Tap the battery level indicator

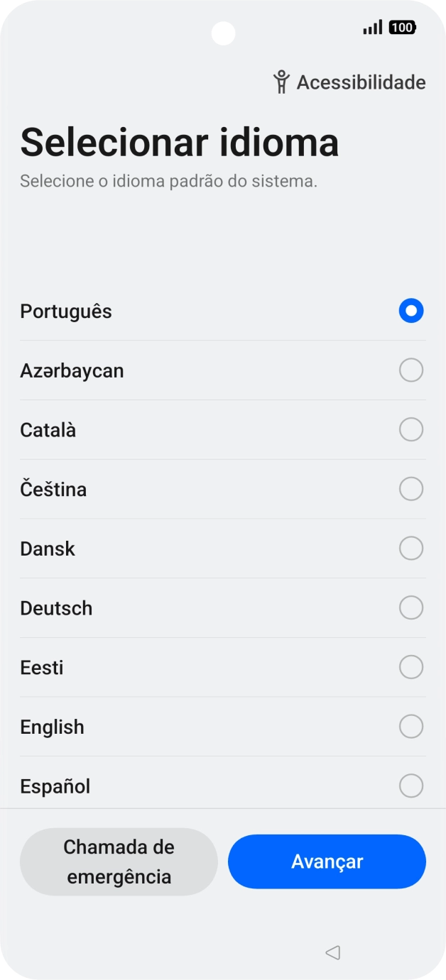point(402,28)
